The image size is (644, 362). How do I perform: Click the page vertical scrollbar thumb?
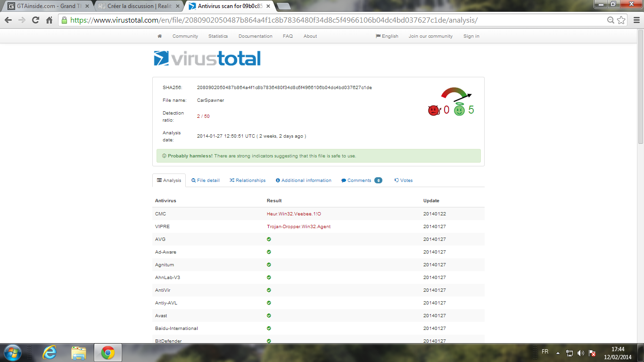point(640,87)
